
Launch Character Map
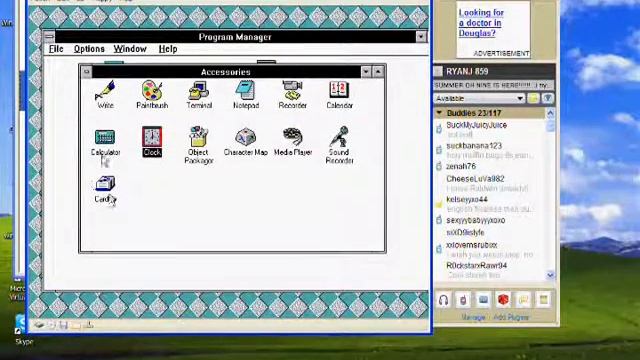pyautogui.click(x=246, y=142)
